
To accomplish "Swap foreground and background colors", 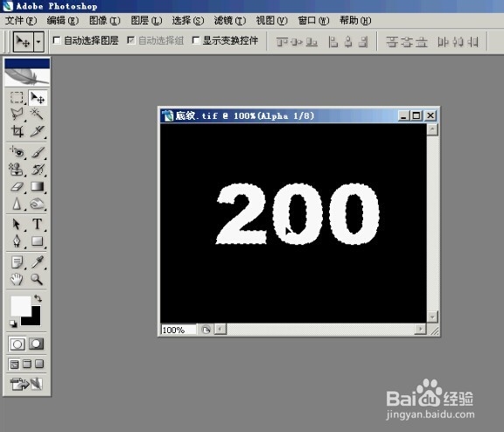I will (x=38, y=298).
